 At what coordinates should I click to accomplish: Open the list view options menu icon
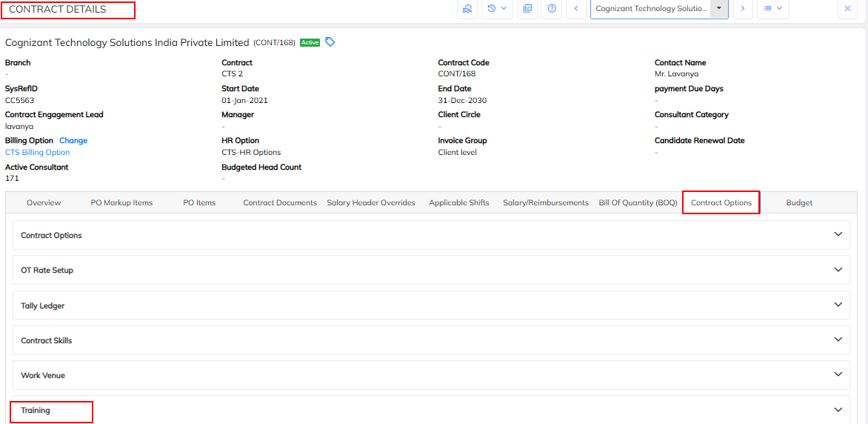coord(772,9)
